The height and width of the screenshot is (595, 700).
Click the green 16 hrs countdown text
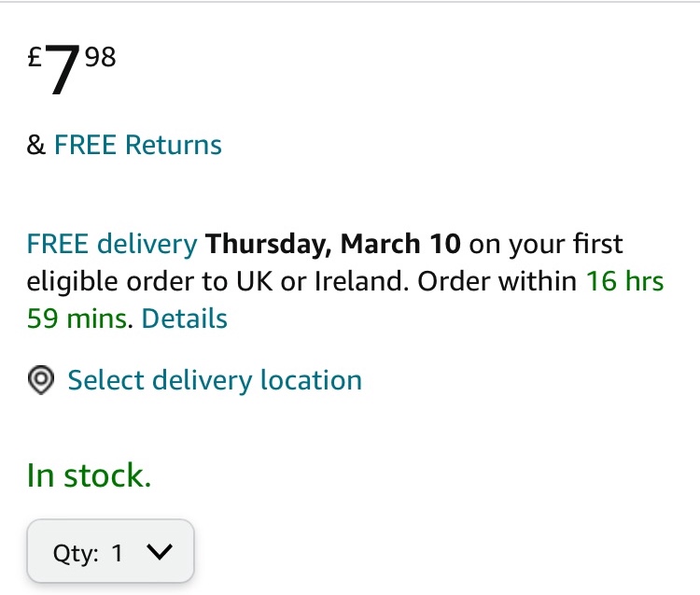(624, 282)
